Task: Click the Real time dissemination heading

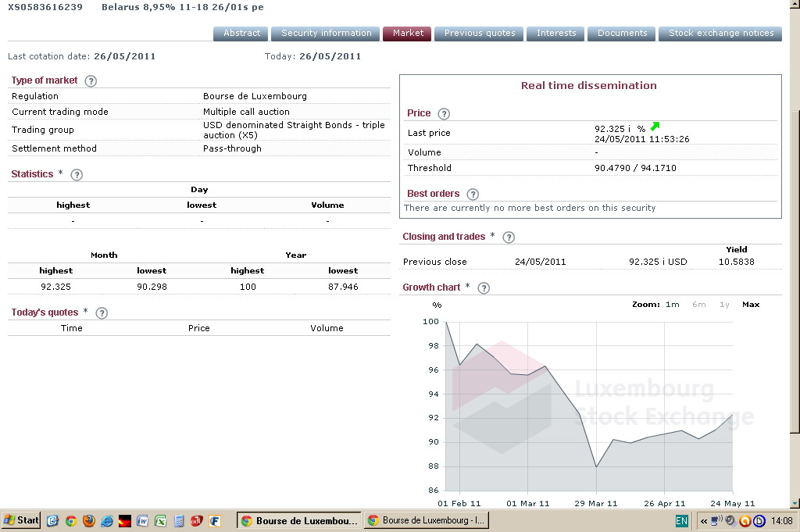Action: tap(589, 86)
